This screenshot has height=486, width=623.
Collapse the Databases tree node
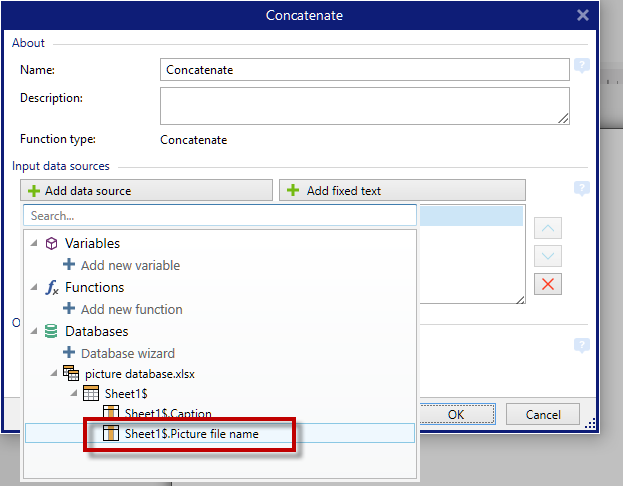pyautogui.click(x=35, y=332)
